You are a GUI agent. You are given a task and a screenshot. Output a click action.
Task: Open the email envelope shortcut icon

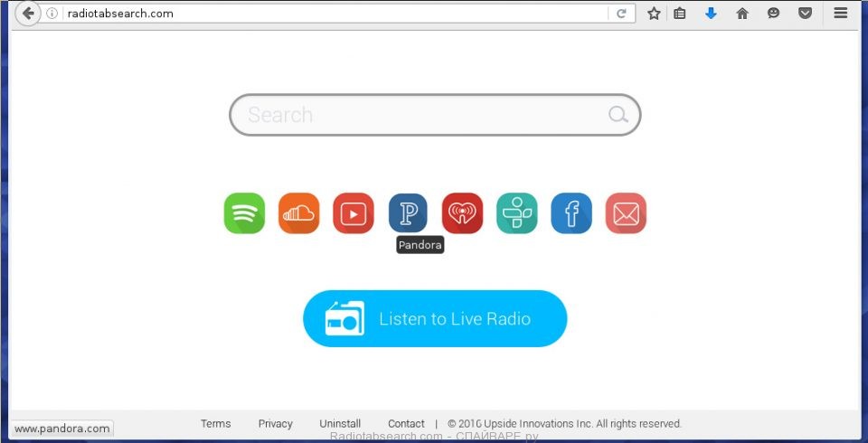[x=626, y=213]
